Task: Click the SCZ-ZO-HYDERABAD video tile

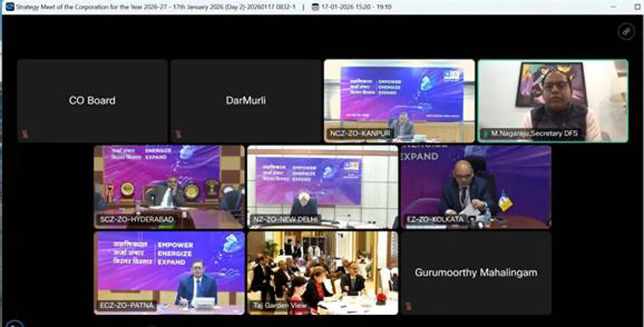Action: click(169, 187)
